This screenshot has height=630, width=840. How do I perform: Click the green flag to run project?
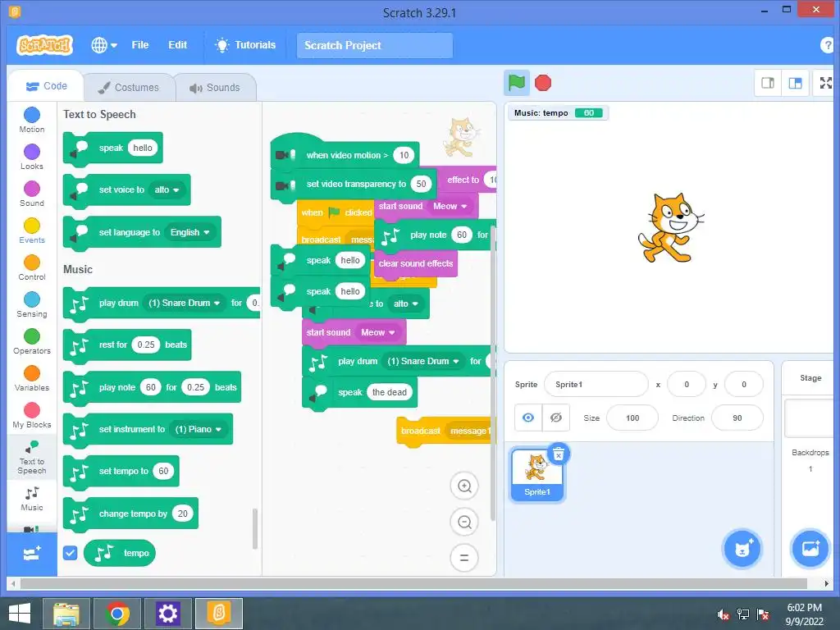coord(517,83)
